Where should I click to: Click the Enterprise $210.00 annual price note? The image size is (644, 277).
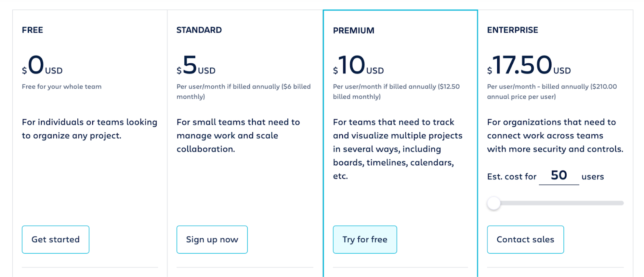(x=552, y=92)
